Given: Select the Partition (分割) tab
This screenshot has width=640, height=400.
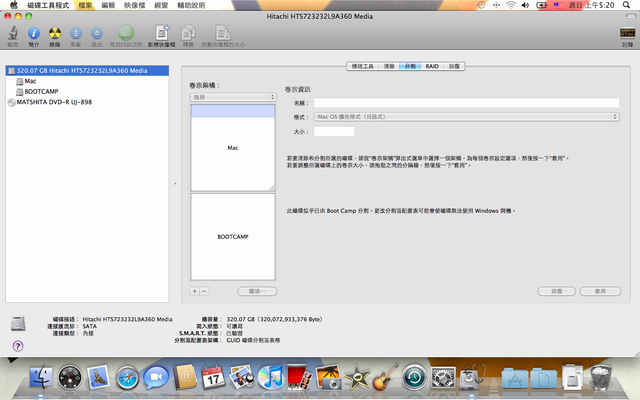Looking at the screenshot, I should pyautogui.click(x=410, y=66).
